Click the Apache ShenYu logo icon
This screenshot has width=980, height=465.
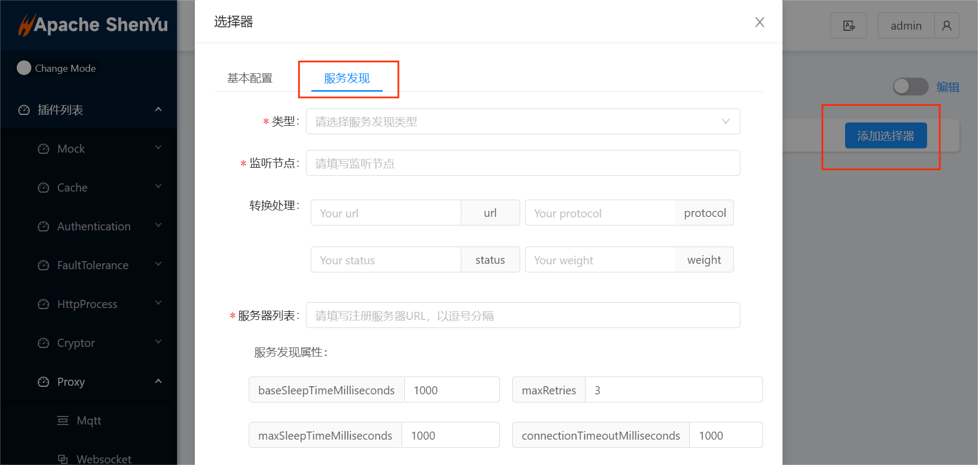[26, 25]
